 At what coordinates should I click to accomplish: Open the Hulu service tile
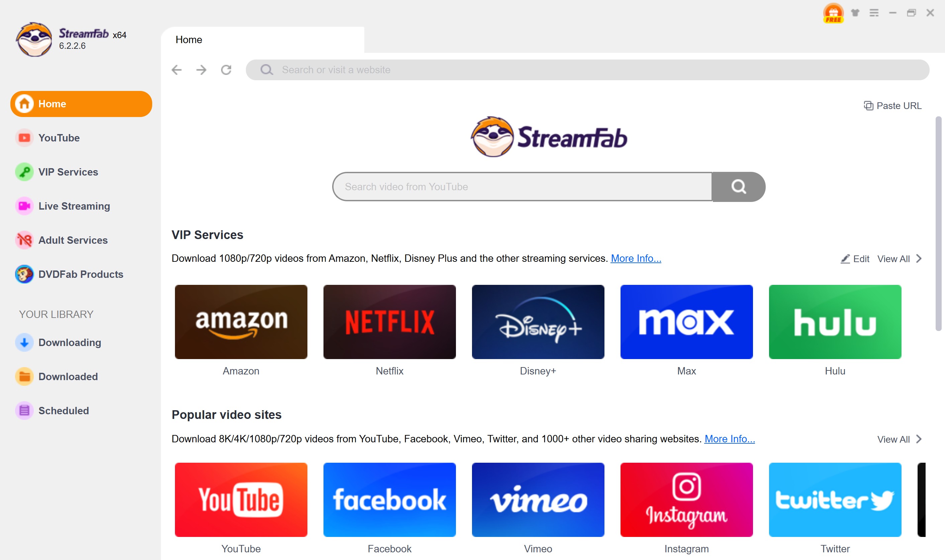835,322
